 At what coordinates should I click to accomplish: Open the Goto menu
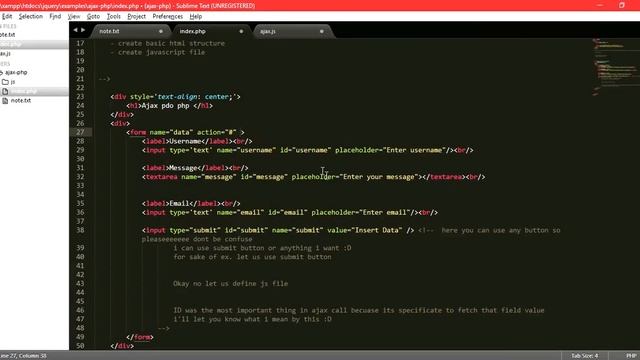pos(93,17)
